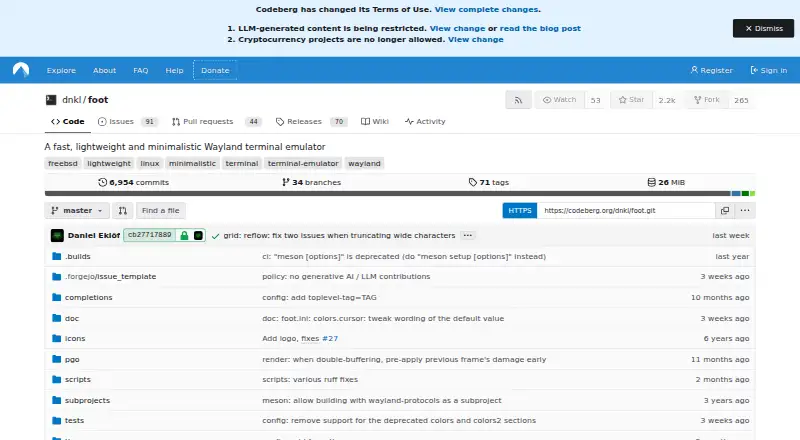Watch the dnkl/foot repository
800x440 pixels.
(x=560, y=100)
